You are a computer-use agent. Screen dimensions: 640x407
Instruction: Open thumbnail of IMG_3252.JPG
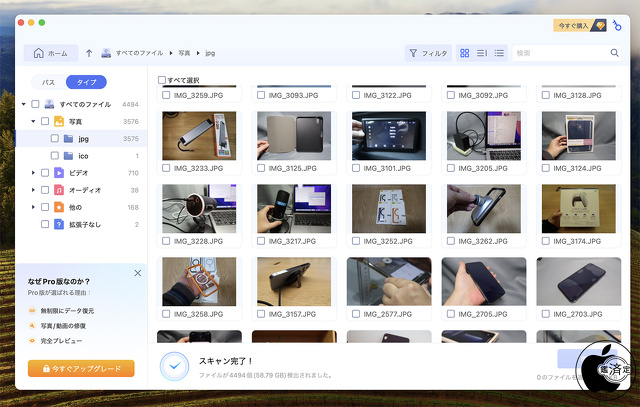tap(389, 209)
